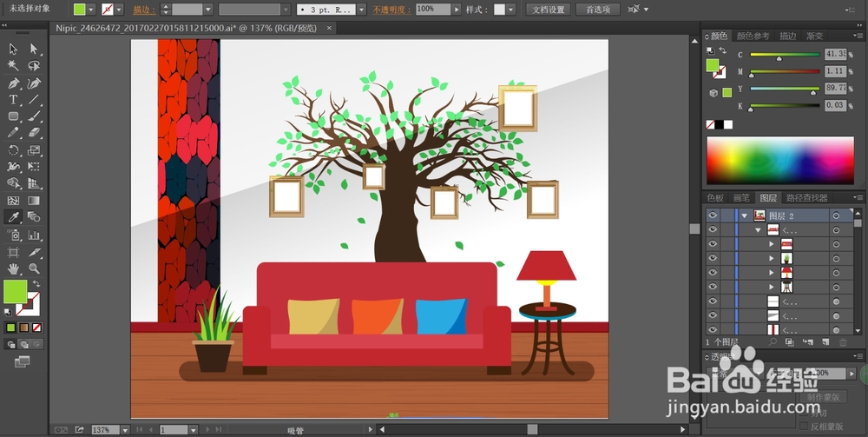Toggle the 反相蒙版 checkbox
868x437 pixels.
(x=805, y=426)
